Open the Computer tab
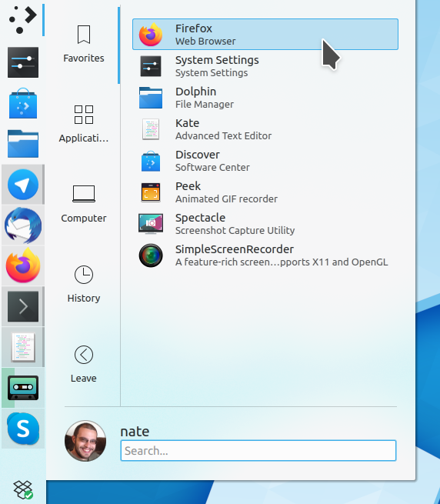 pyautogui.click(x=84, y=204)
